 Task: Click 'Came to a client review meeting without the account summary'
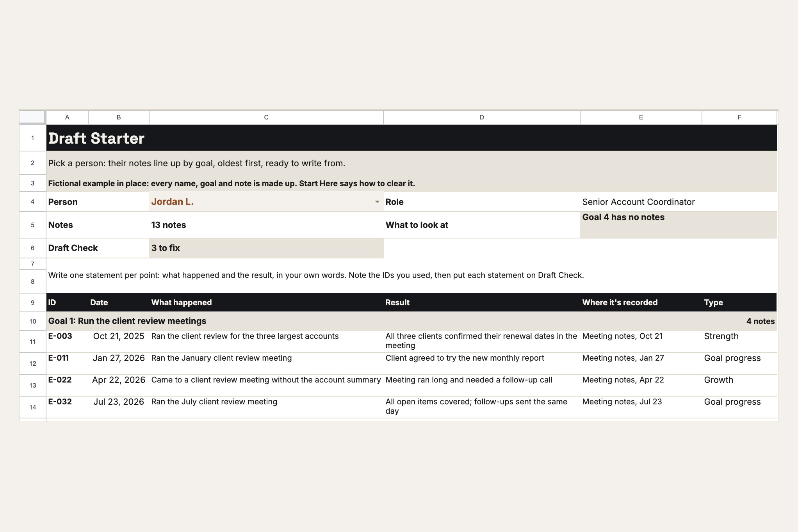pos(266,380)
